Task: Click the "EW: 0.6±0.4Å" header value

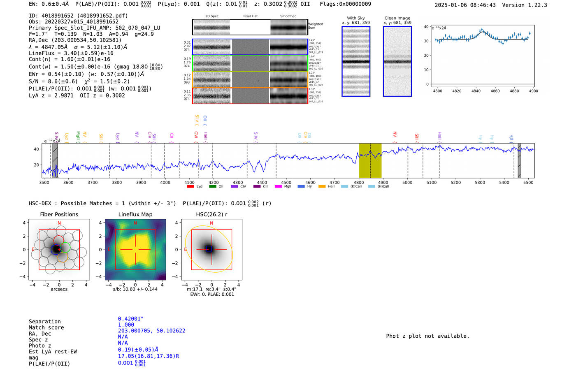Action: click(49, 4)
